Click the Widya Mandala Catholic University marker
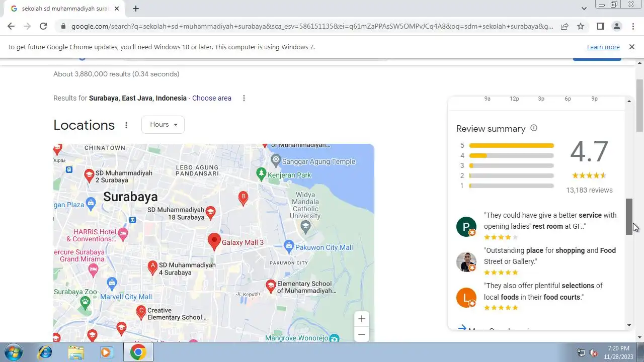The height and width of the screenshot is (362, 644). [x=305, y=227]
